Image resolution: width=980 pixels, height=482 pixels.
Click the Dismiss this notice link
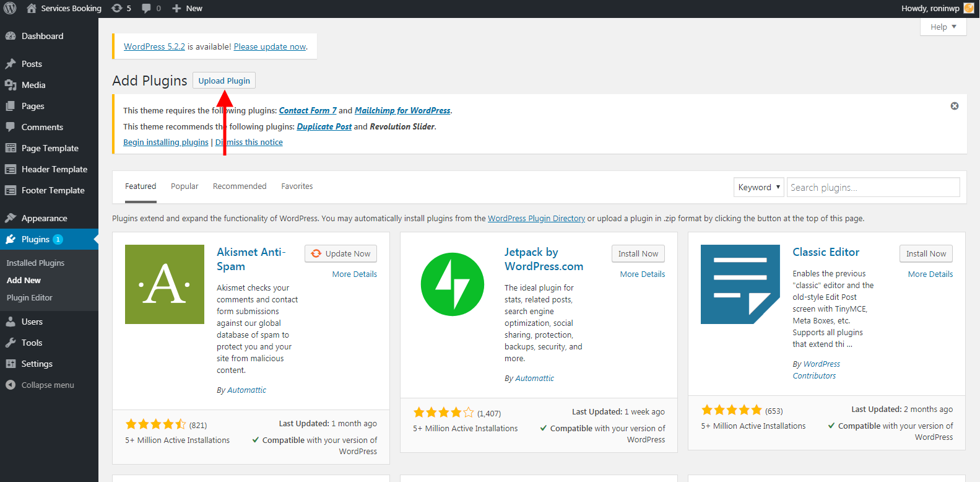tap(249, 142)
